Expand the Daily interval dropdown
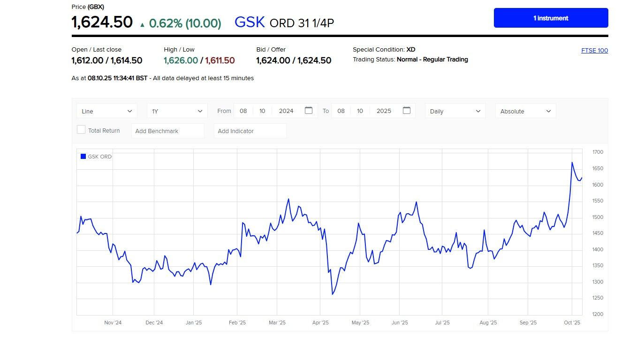Image resolution: width=644 pixels, height=338 pixels. pos(455,111)
